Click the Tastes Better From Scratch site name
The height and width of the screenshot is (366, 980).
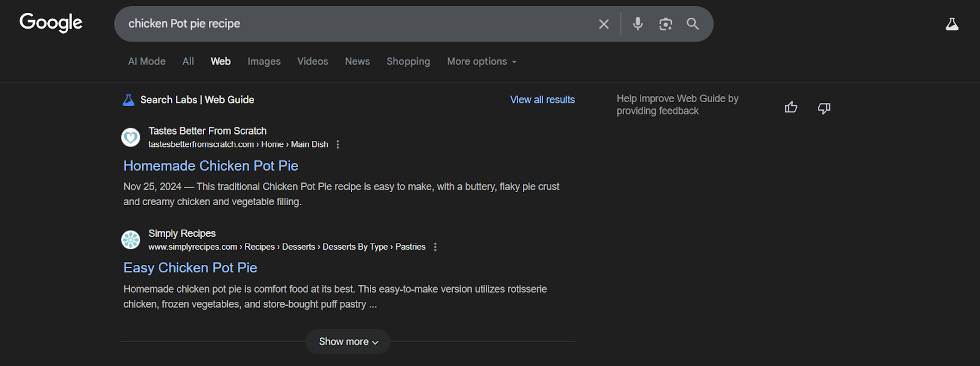[208, 131]
